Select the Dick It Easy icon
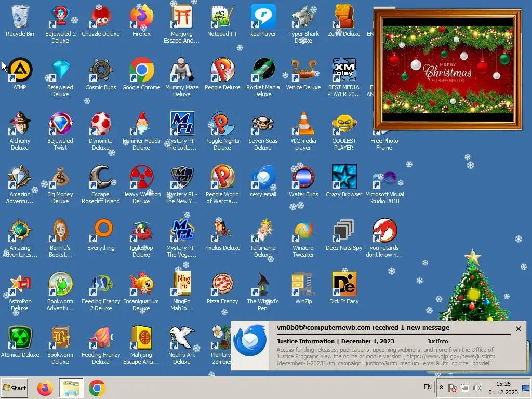This screenshot has width=532, height=399. point(344,288)
